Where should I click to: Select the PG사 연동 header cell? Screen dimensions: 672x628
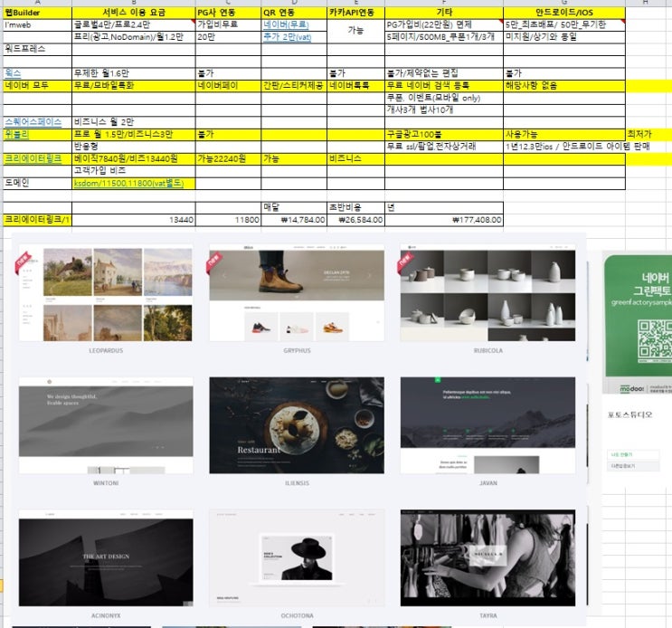pos(228,13)
